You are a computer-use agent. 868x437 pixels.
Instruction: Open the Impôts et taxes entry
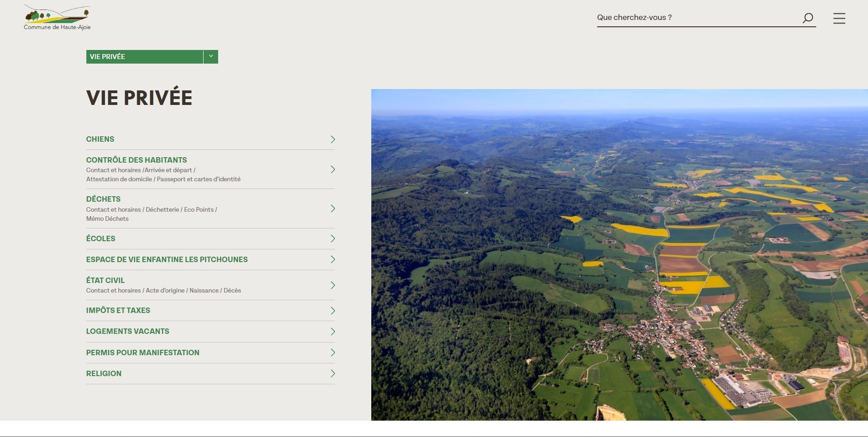pos(118,310)
